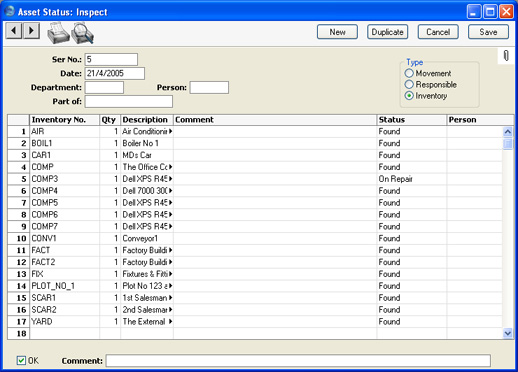Expand The Office description arrow in COMP row
This screenshot has width=518, height=372.
171,167
